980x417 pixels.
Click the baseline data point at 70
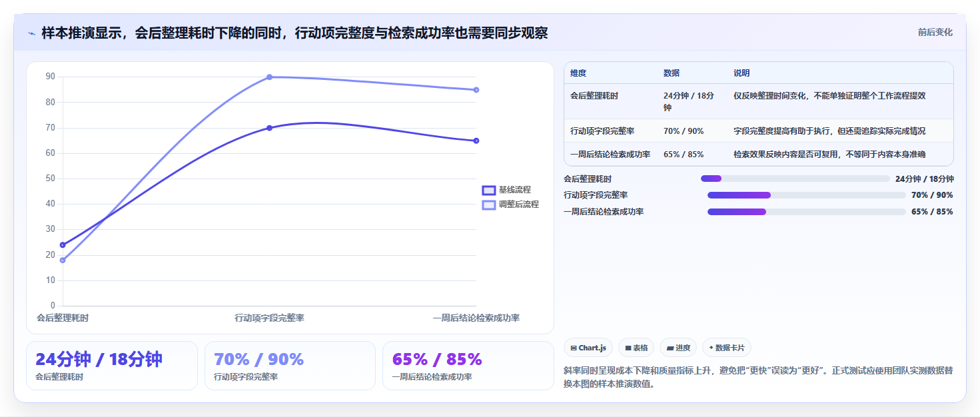(269, 128)
